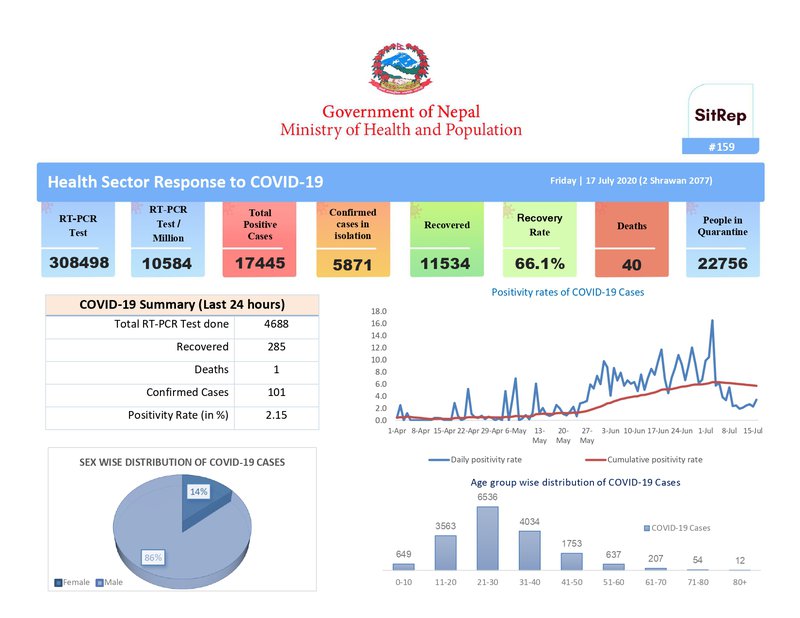800x618 pixels.
Task: Click the 18.0 y-axis label
Action: point(379,311)
